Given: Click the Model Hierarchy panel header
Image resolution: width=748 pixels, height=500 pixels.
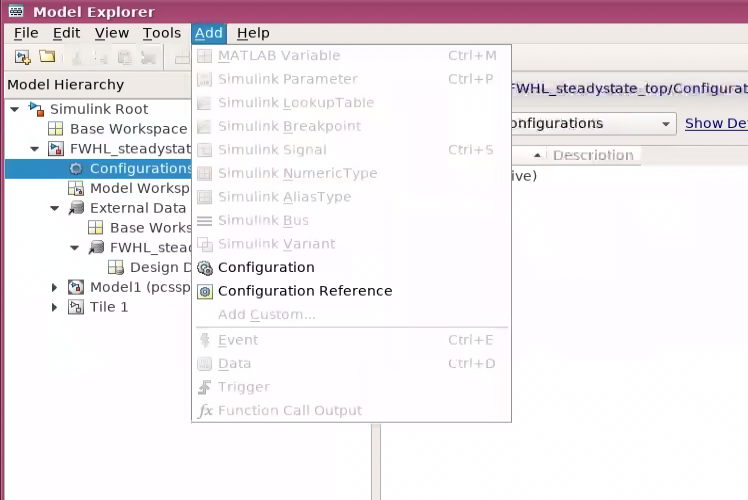Looking at the screenshot, I should (65, 84).
